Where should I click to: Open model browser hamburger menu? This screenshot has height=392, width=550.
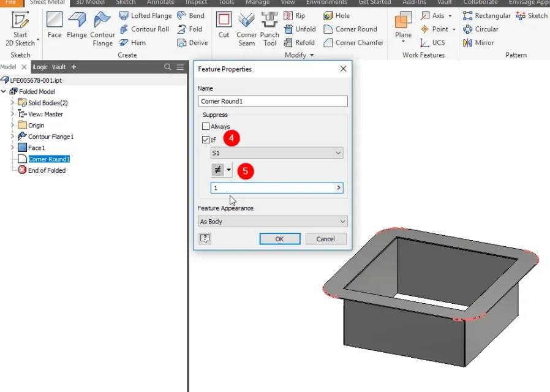click(x=180, y=67)
